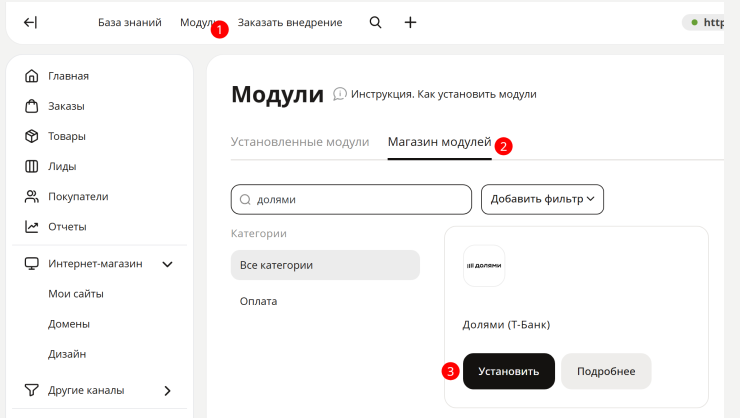Screen dimensions: 740x418
Task: Open Отчеты chart icon
Action: click(x=32, y=227)
